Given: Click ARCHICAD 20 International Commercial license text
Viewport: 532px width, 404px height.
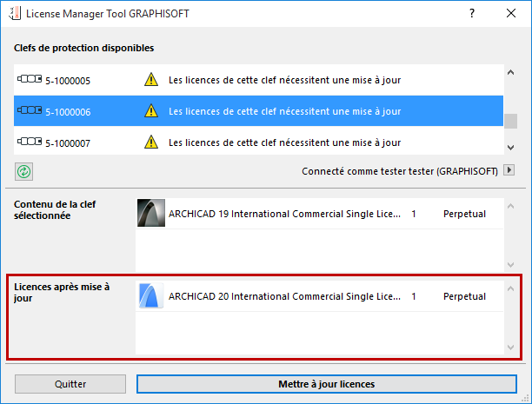Looking at the screenshot, I should click(284, 296).
